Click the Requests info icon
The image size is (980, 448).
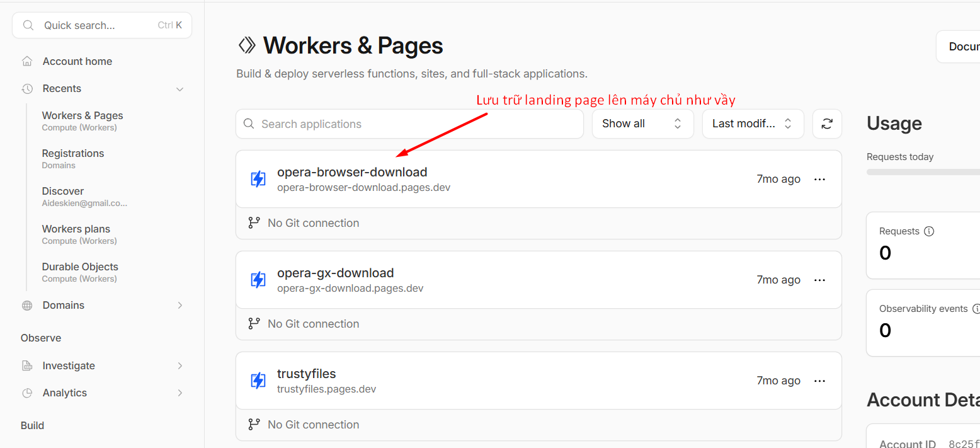click(x=928, y=231)
